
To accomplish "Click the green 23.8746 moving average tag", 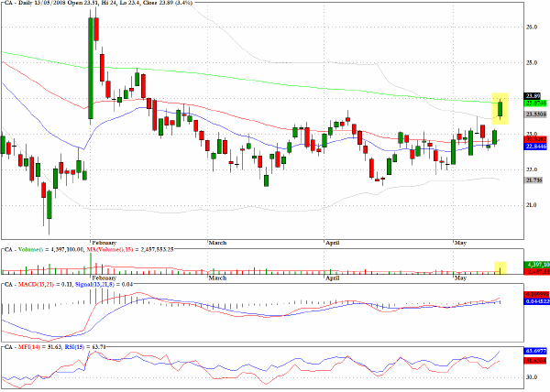I will coord(535,103).
